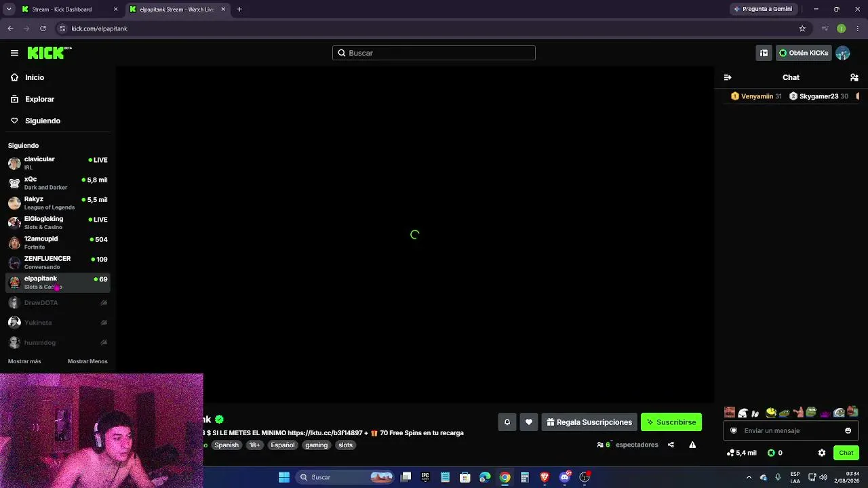Open the user profile avatar menu

click(842, 53)
